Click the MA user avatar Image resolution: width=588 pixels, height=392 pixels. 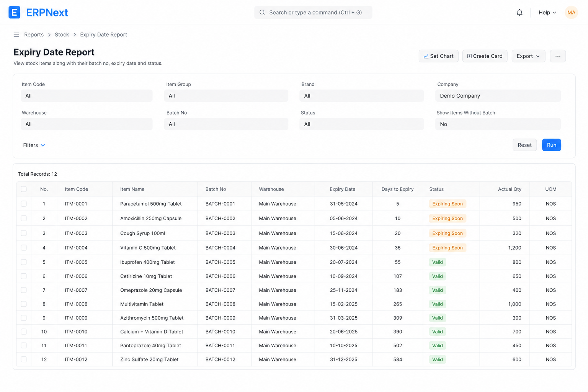coord(571,13)
